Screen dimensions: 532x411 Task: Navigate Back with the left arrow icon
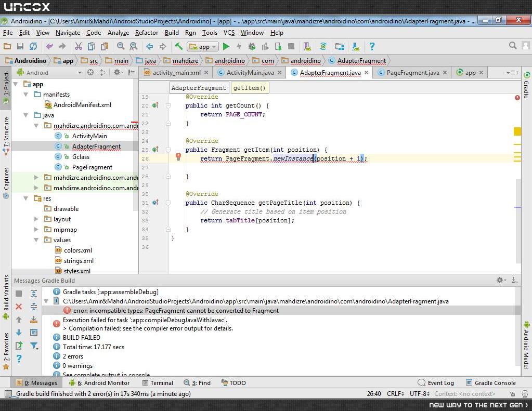point(150,46)
